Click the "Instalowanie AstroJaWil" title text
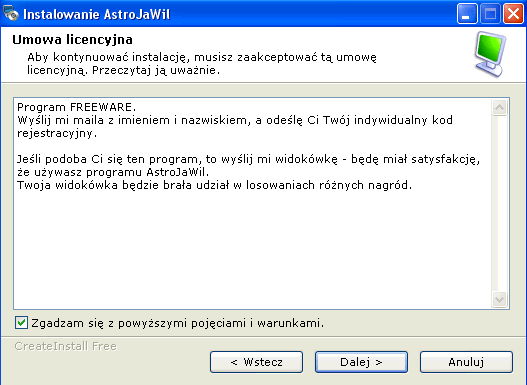 pyautogui.click(x=96, y=14)
